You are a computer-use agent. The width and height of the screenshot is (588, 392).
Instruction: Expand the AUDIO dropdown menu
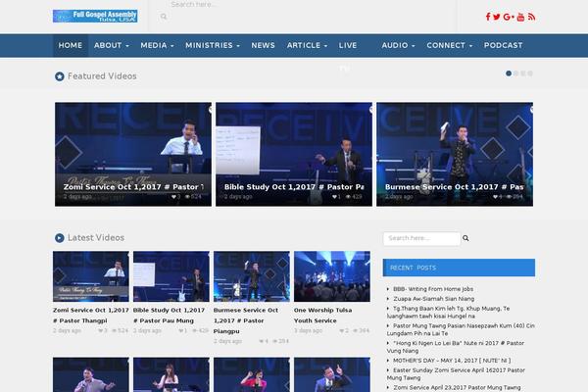click(x=398, y=45)
